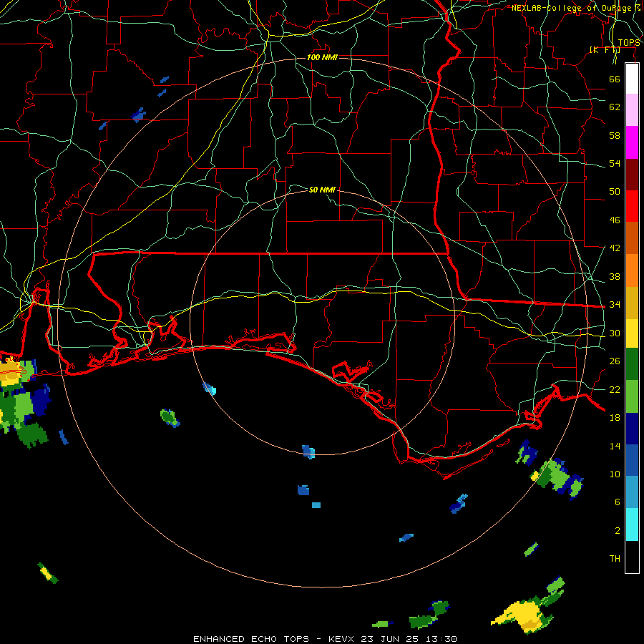Pick the bright red legend swatch

(632, 206)
